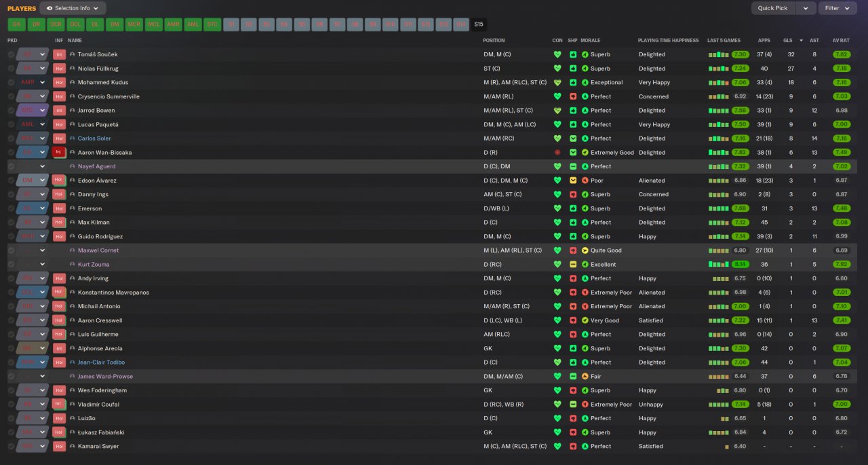Screen dimensions: 868x465
Task: Select the DM position slot
Action: coord(115,24)
